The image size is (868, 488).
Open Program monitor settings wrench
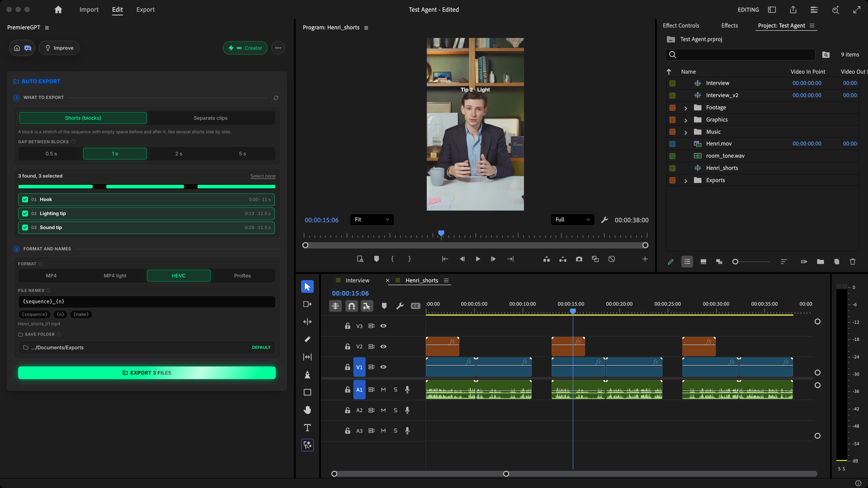604,220
